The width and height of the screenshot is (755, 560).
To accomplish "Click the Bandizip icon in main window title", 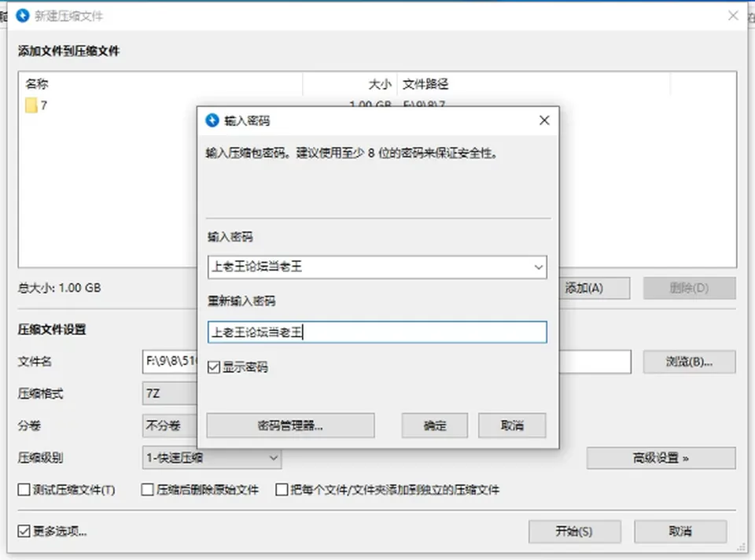I will (x=23, y=16).
